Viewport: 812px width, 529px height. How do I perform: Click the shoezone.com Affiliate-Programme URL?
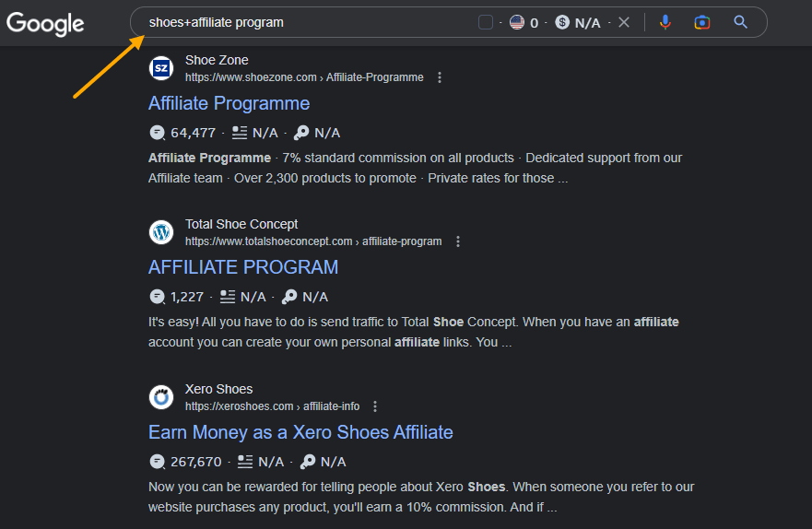pos(304,77)
